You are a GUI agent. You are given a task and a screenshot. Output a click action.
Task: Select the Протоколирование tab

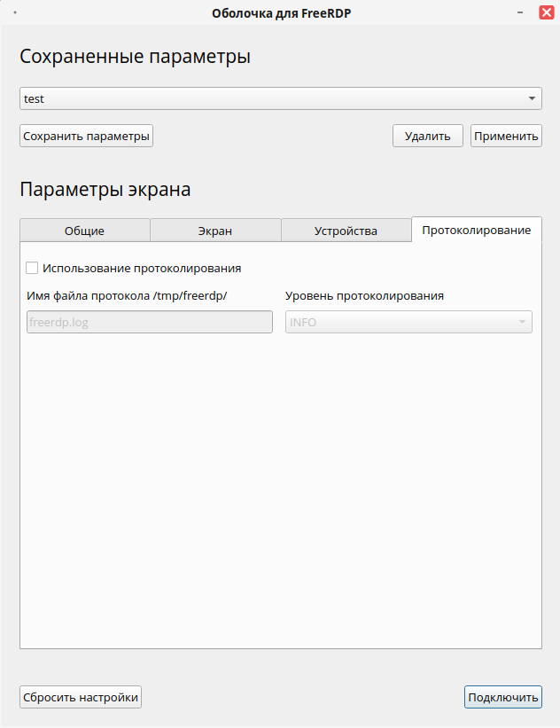477,230
